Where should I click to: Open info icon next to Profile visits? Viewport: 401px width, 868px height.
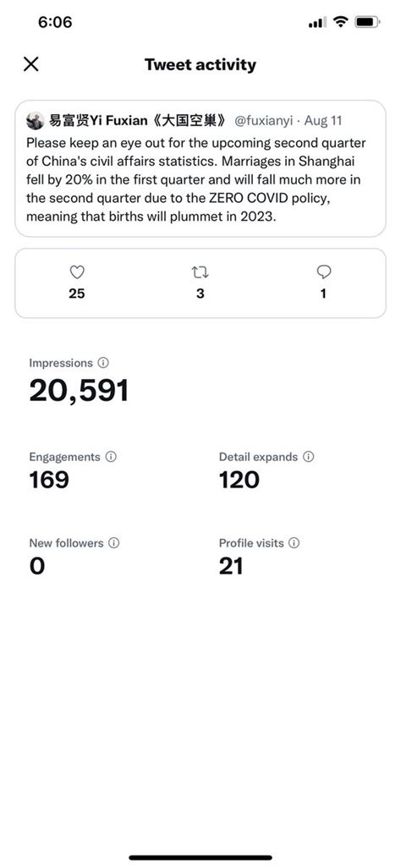tap(294, 543)
